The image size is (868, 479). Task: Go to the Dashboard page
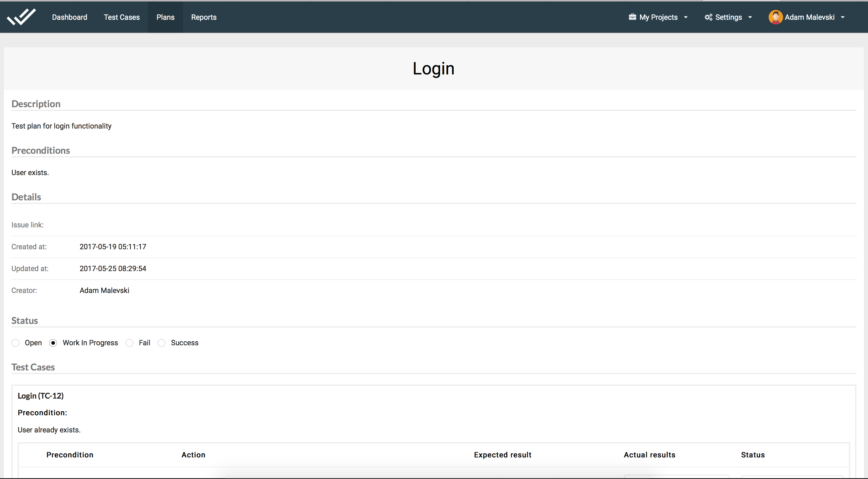[x=70, y=17]
